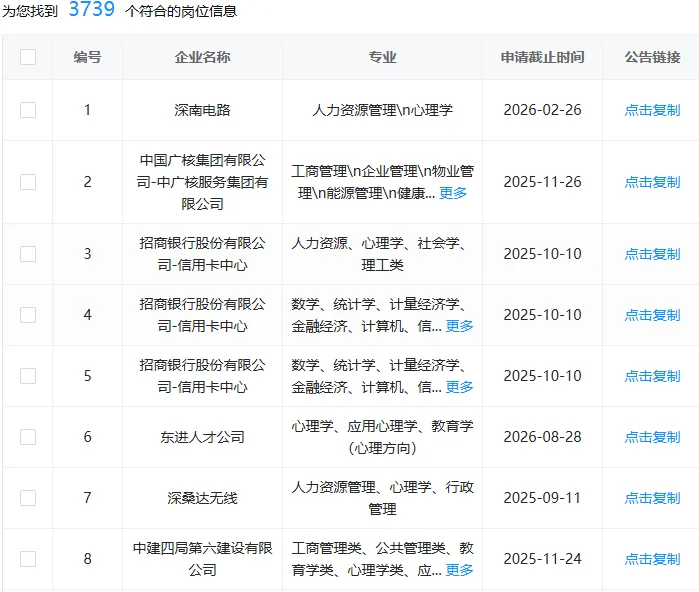Viewport: 699px width, 592px height.
Task: Click the deadline 2026-08-28
Action: (x=543, y=437)
